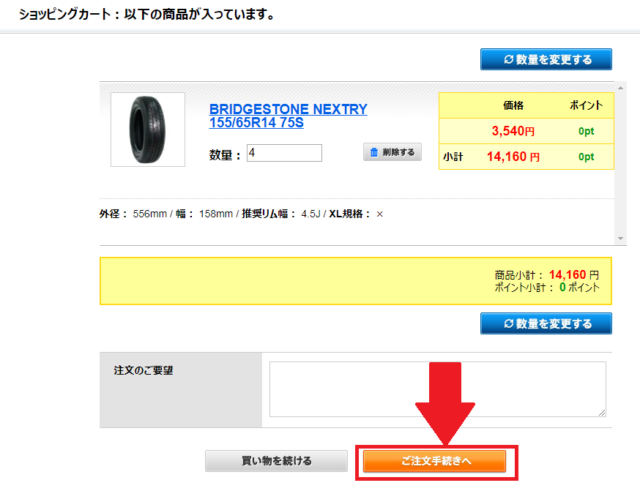The image size is (640, 491).
Task: Click refresh icon on bottom 数量を変更する button
Action: (508, 324)
